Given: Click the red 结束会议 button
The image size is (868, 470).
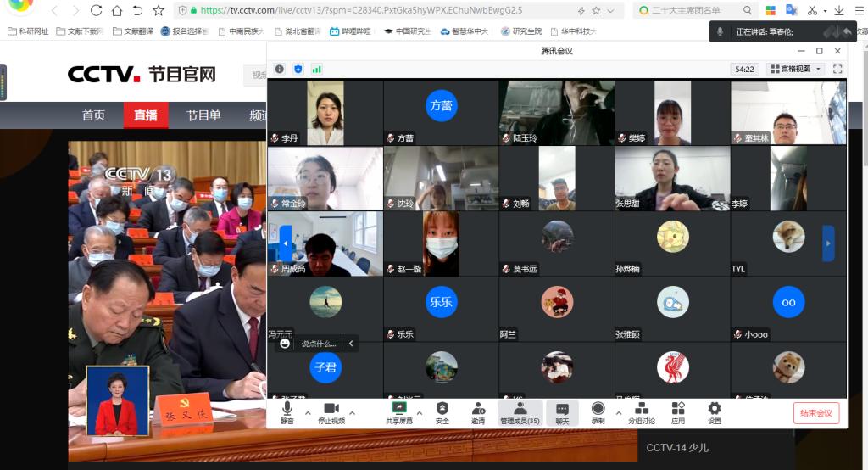Looking at the screenshot, I should coord(816,413).
